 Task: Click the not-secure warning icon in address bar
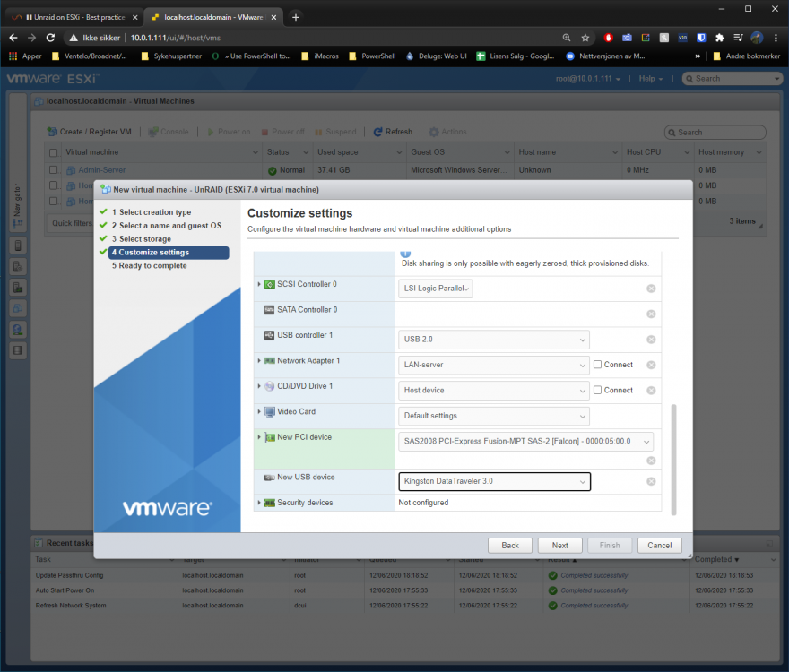[x=74, y=38]
